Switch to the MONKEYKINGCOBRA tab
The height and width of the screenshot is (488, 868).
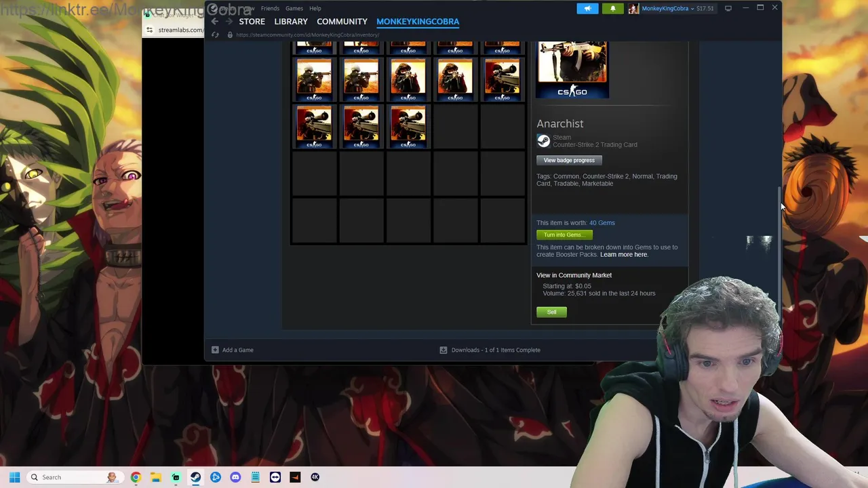coord(418,22)
